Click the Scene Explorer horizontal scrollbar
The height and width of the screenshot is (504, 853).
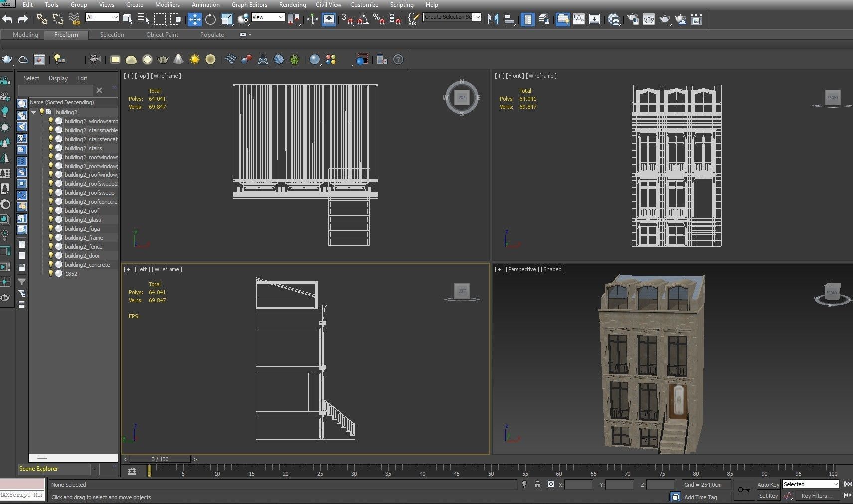(x=73, y=458)
